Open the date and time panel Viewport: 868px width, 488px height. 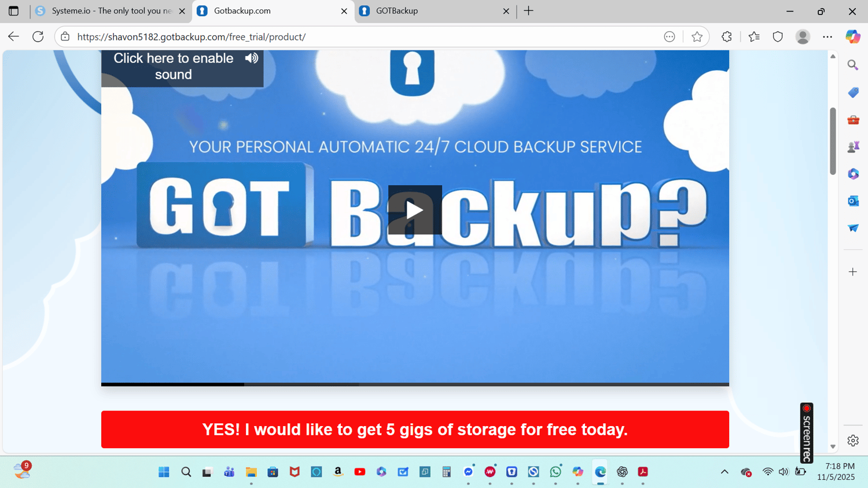pyautogui.click(x=836, y=472)
